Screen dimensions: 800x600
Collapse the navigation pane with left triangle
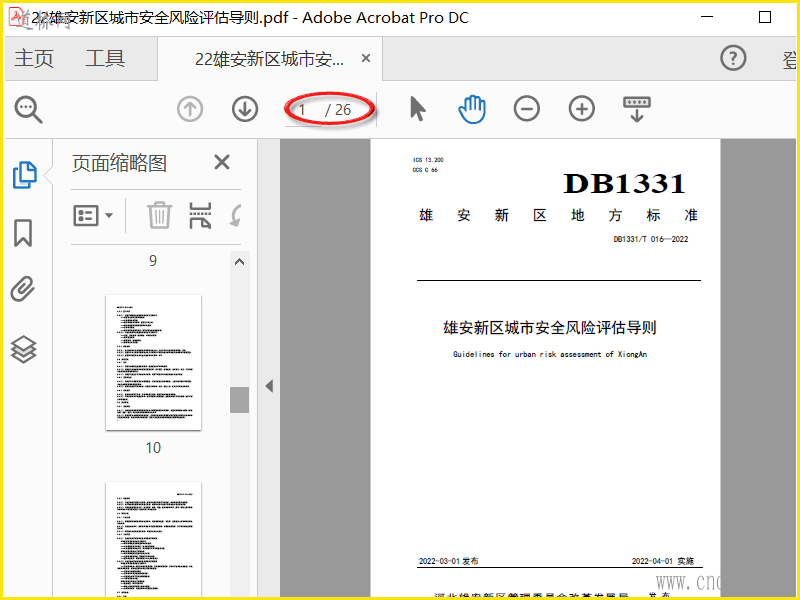pyautogui.click(x=269, y=386)
